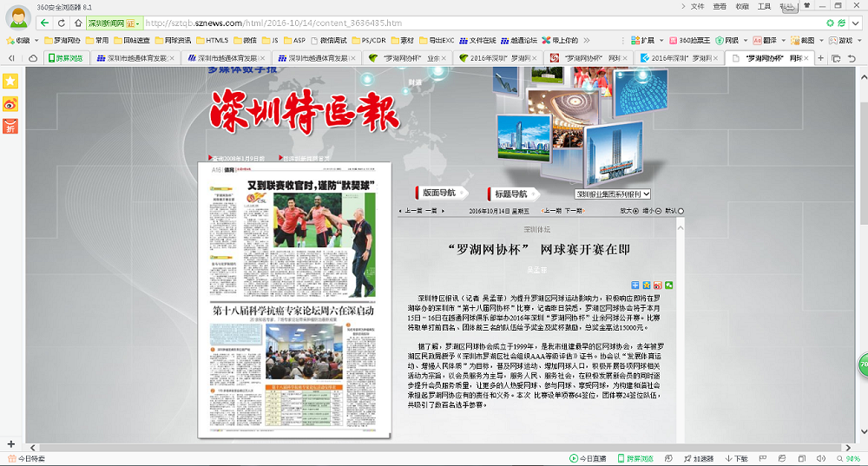
Task: Expand 网银 dropdown arrow
Action: pos(745,41)
